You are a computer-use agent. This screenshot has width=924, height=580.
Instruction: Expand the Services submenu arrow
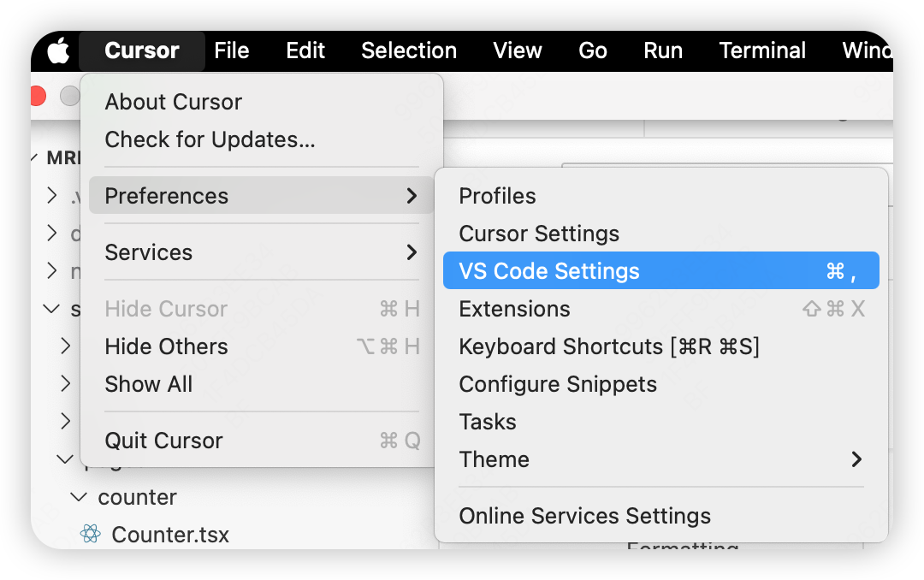tap(412, 252)
